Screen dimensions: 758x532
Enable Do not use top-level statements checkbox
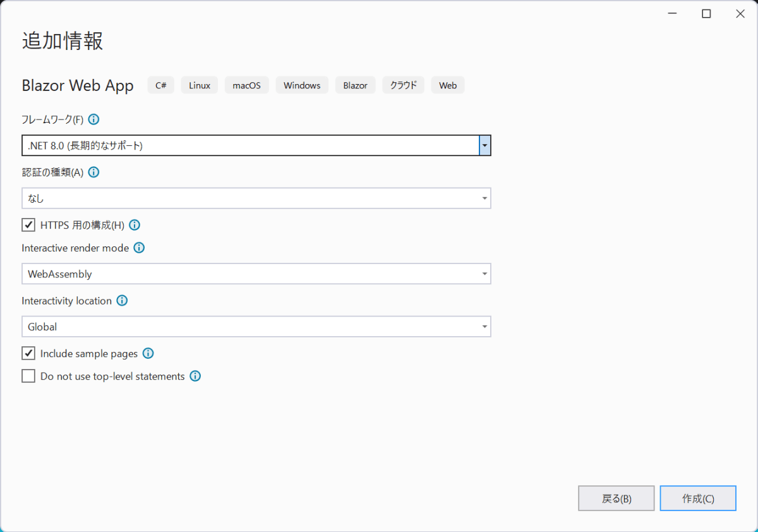point(28,376)
